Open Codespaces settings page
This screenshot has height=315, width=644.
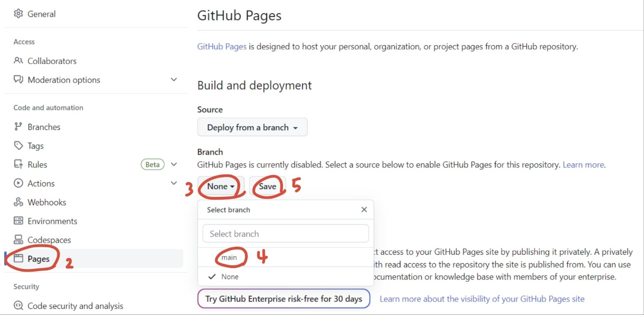click(49, 240)
